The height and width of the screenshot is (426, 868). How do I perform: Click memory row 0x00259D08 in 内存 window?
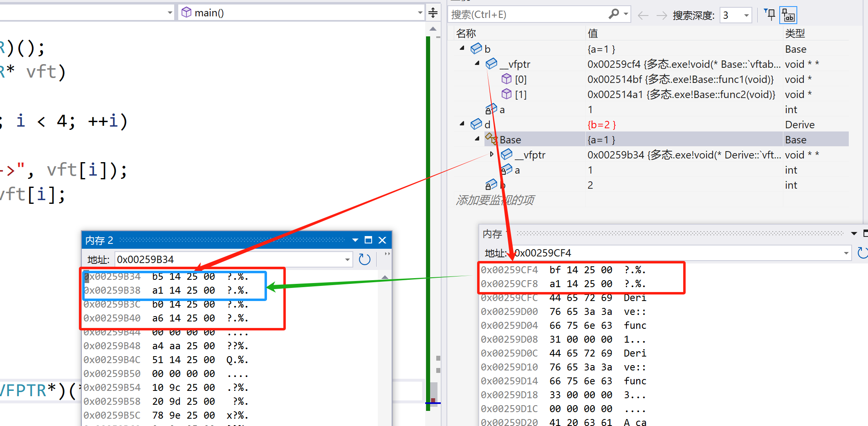(563, 339)
